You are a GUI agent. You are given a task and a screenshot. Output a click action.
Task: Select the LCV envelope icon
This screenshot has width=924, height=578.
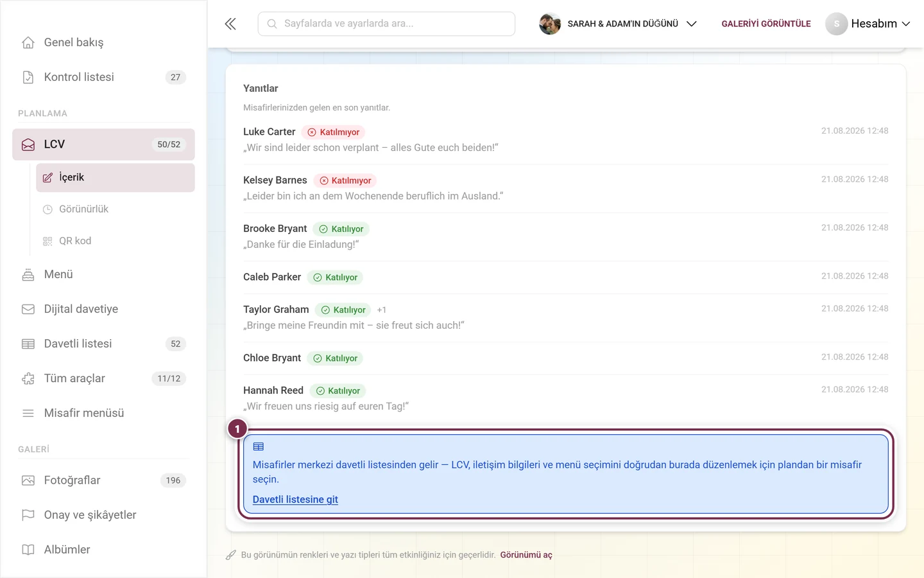28,144
